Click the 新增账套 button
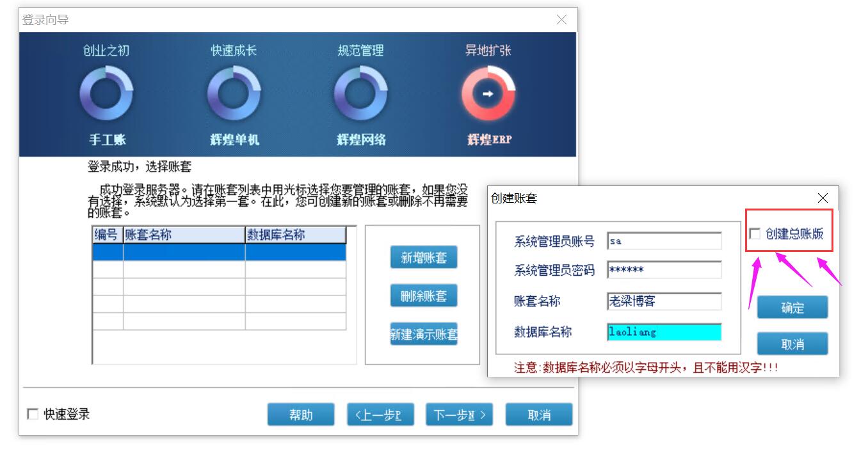The image size is (868, 451). (424, 258)
